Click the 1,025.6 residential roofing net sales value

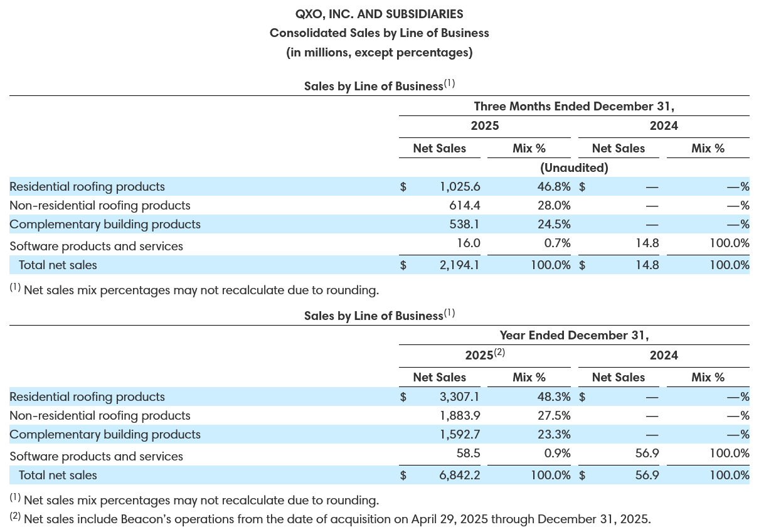pos(460,186)
